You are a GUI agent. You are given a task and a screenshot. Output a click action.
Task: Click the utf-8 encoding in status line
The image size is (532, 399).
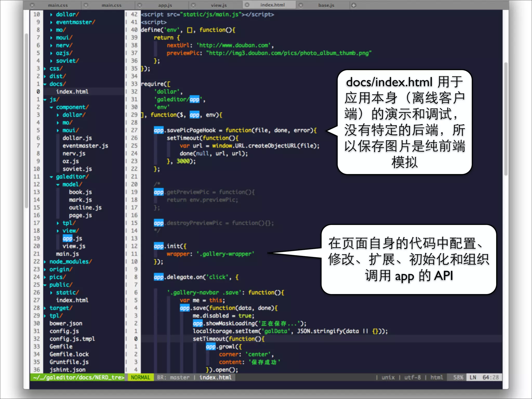(413, 377)
